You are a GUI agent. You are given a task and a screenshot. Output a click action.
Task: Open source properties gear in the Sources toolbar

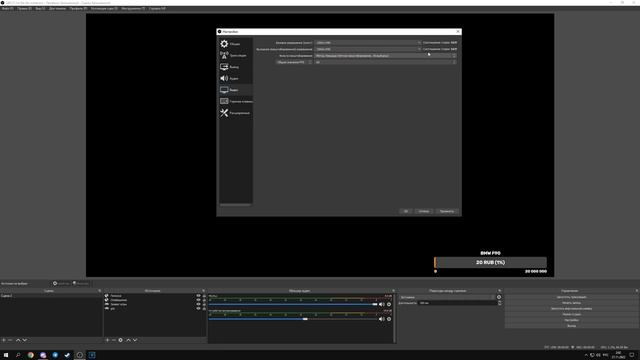[120, 340]
